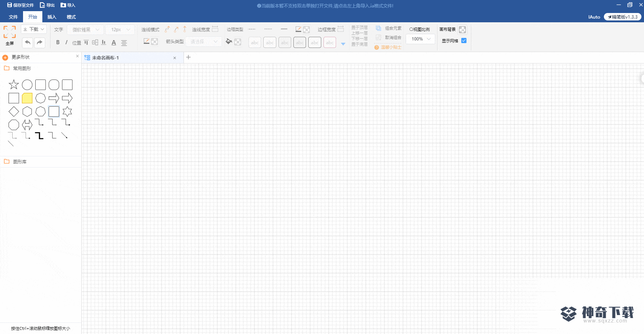The height and width of the screenshot is (334, 644).
Task: Expand more style presets with blue triangle
Action: [x=343, y=44]
